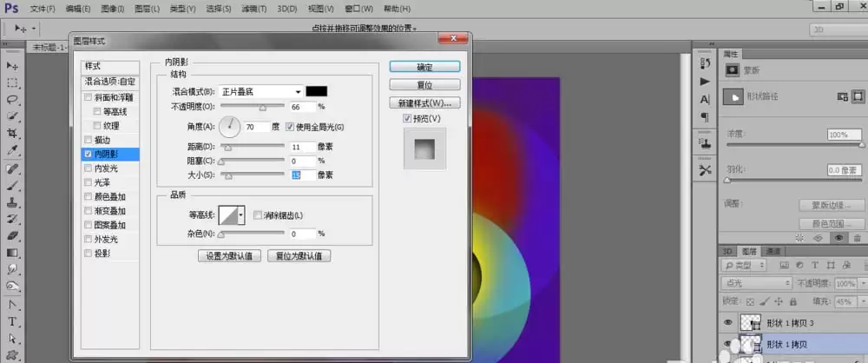Open the Actions panel play icon
The height and width of the screenshot is (363, 868).
pos(705,82)
